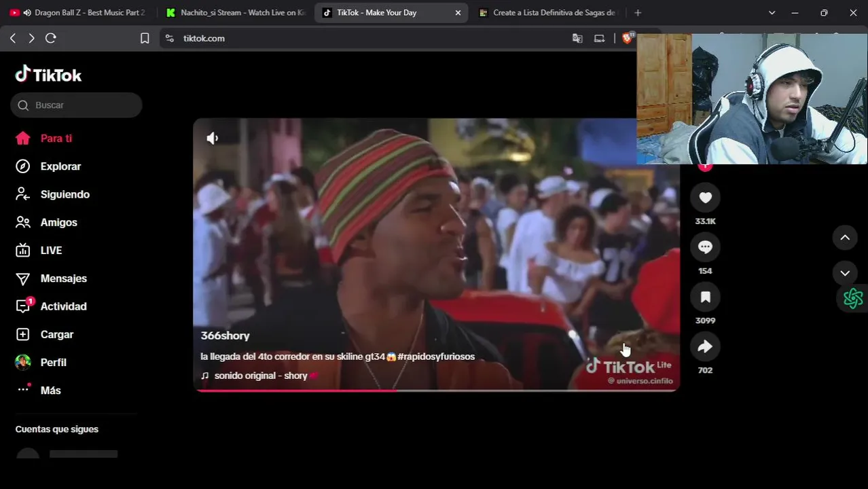
Task: Open the LIVE section
Action: [x=51, y=251]
